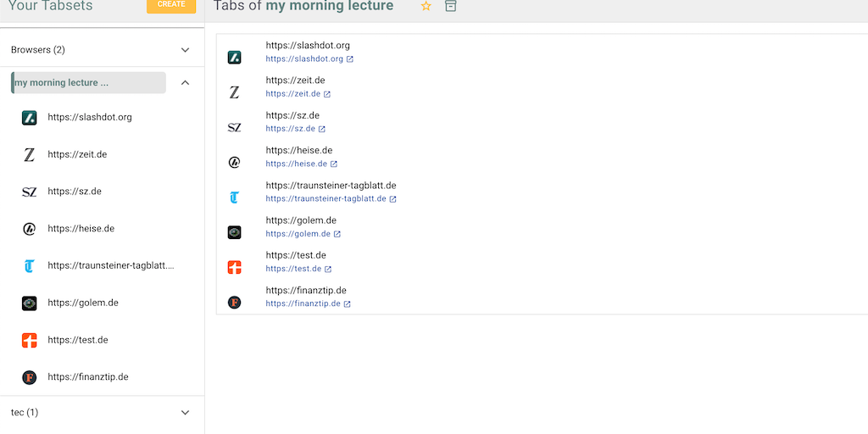868x434 pixels.
Task: Collapse the my morning lecture tabset
Action: pos(186,83)
